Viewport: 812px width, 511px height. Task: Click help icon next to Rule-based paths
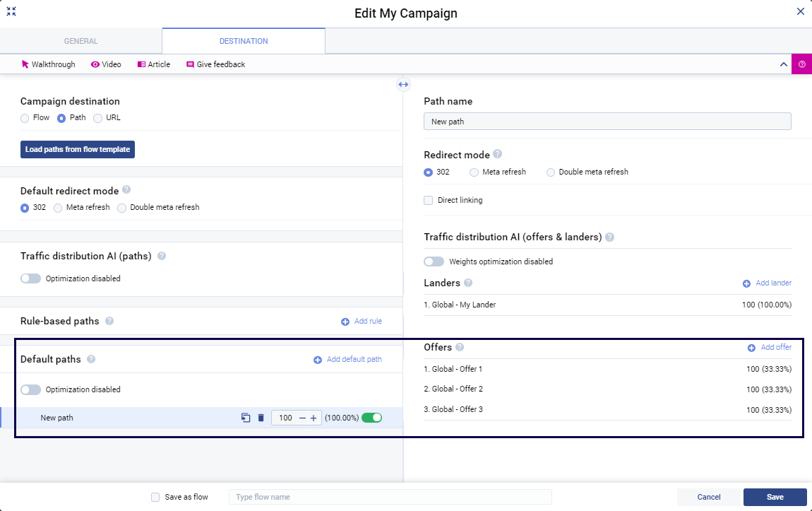[109, 321]
